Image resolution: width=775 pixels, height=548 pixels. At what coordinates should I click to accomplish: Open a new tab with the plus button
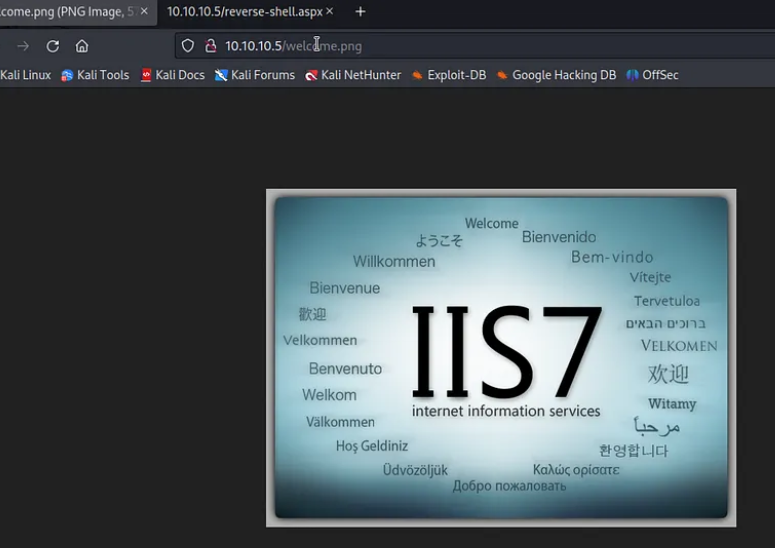(360, 11)
